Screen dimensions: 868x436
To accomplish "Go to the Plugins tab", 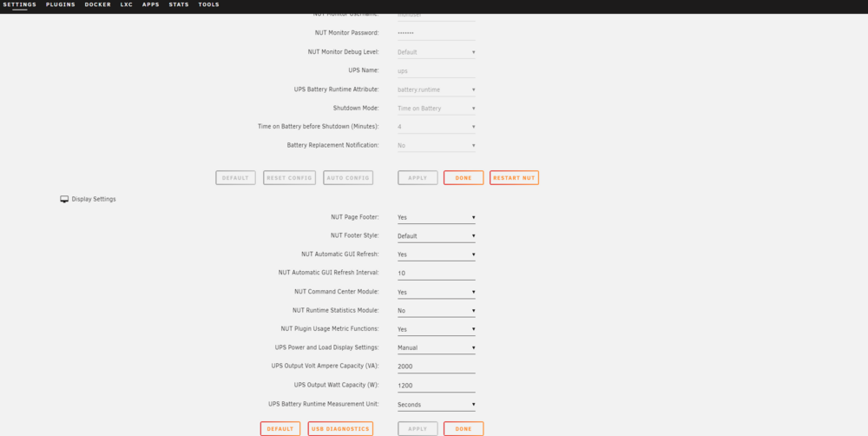I will pyautogui.click(x=61, y=4).
